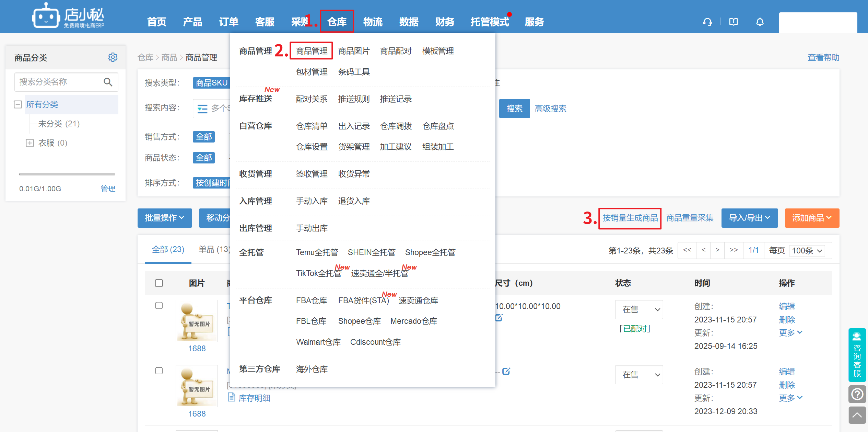The width and height of the screenshot is (868, 432).
Task: Select 商品管理 in the warehouse menu
Action: click(312, 51)
